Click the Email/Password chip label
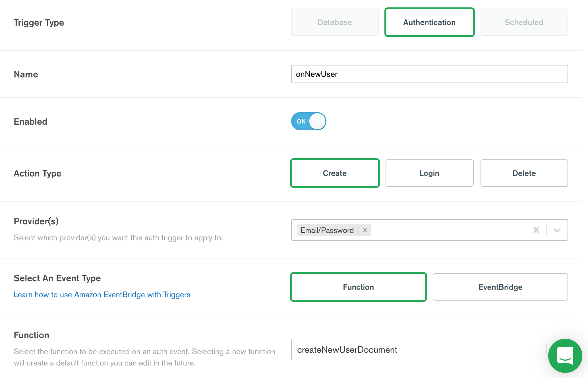The height and width of the screenshot is (378, 588). coord(327,230)
